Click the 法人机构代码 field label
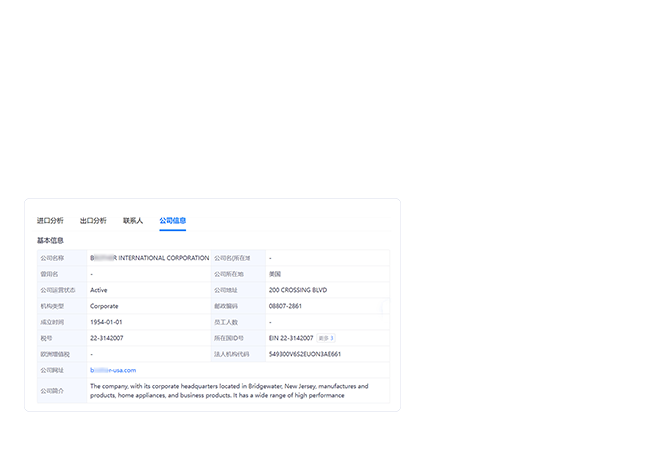Viewport: 660px width, 450px height. [x=232, y=354]
